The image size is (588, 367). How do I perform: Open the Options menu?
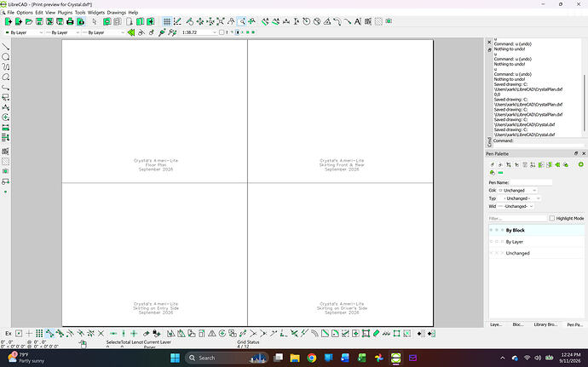coord(25,13)
